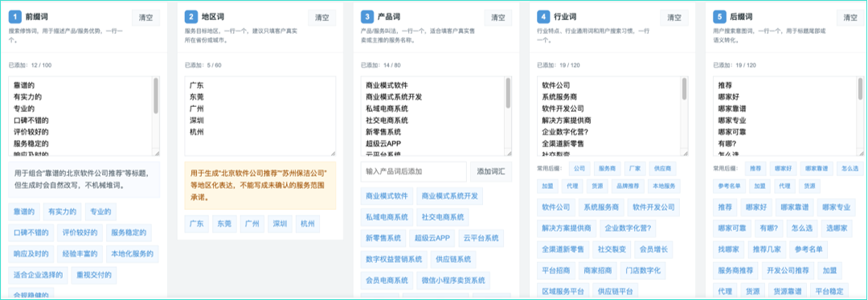868x300 pixels.
Task: Click the 微信小程序卖货系统 tag chip
Action: click(452, 281)
